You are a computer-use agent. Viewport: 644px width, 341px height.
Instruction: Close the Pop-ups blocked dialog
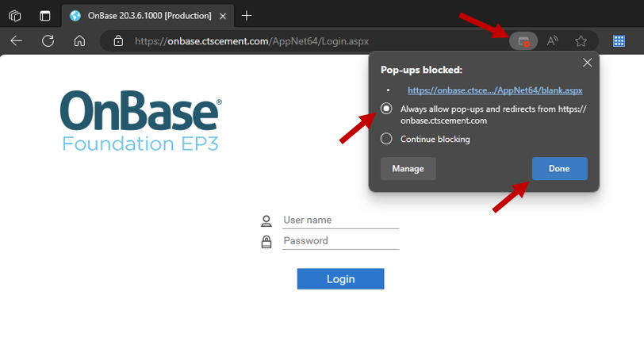coord(588,63)
